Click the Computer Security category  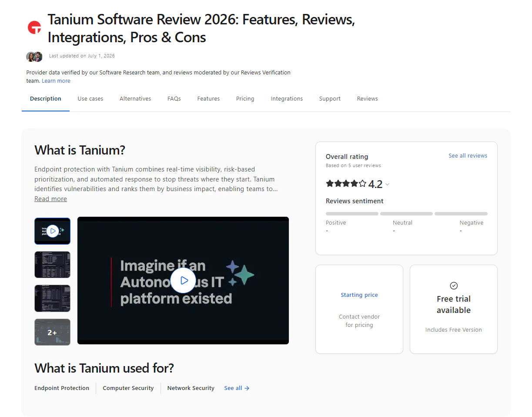point(128,388)
